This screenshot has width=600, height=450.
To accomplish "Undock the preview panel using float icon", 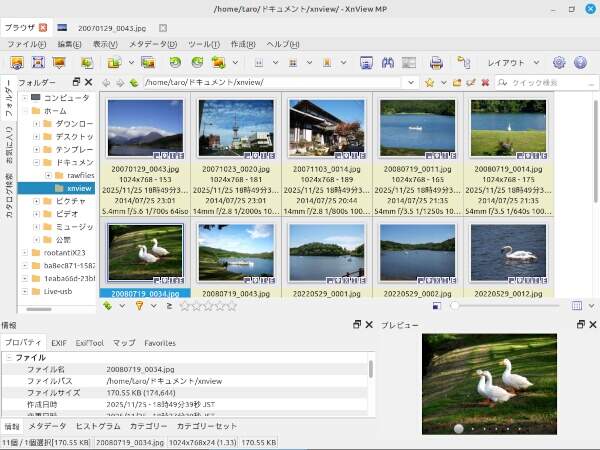I will [580, 325].
